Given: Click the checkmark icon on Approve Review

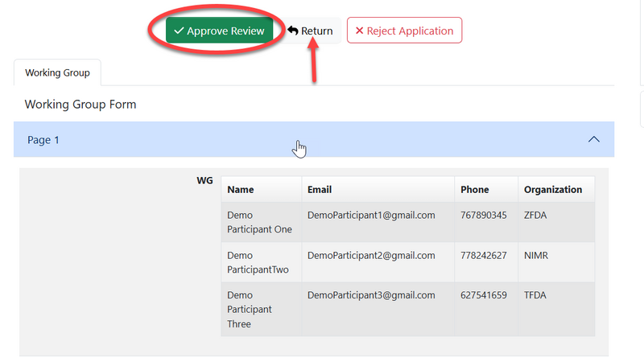Looking at the screenshot, I should (x=179, y=31).
